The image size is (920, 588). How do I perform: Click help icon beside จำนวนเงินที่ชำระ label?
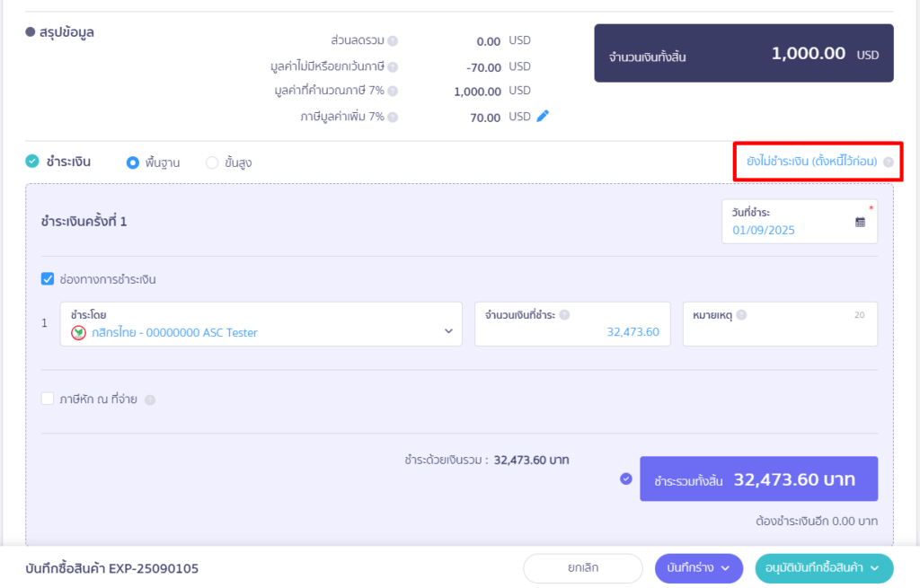tap(564, 315)
